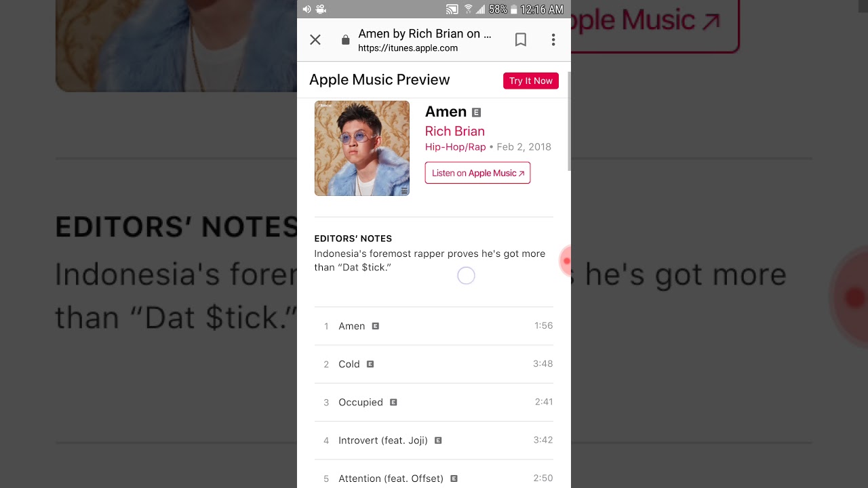Viewport: 868px width, 488px height.
Task: Click the page scrollbar
Action: [569, 121]
